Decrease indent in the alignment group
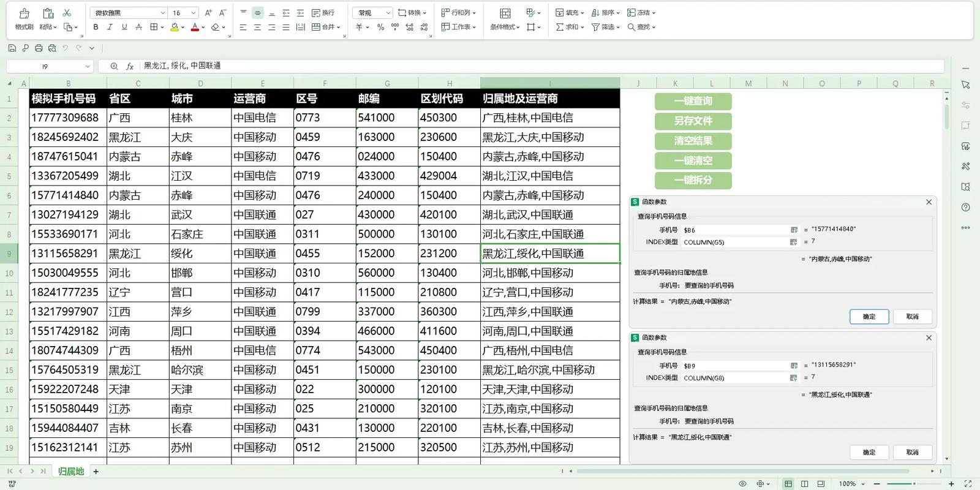This screenshot has height=490, width=980. click(x=286, y=13)
